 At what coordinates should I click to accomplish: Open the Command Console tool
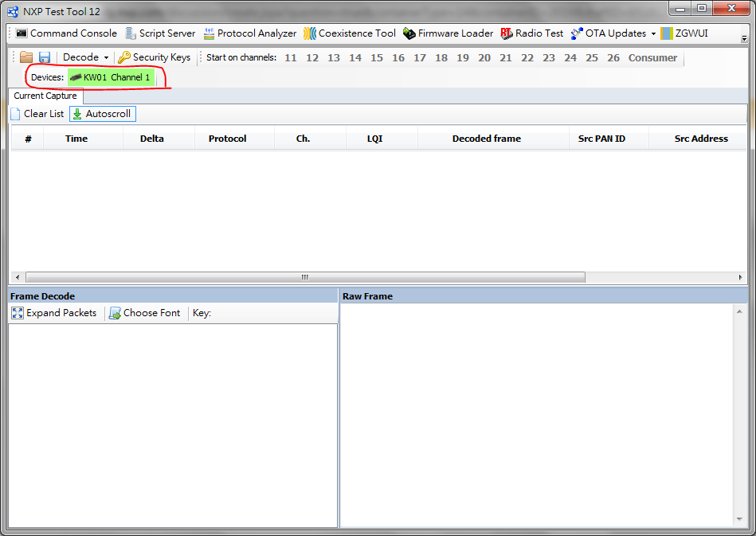(67, 33)
